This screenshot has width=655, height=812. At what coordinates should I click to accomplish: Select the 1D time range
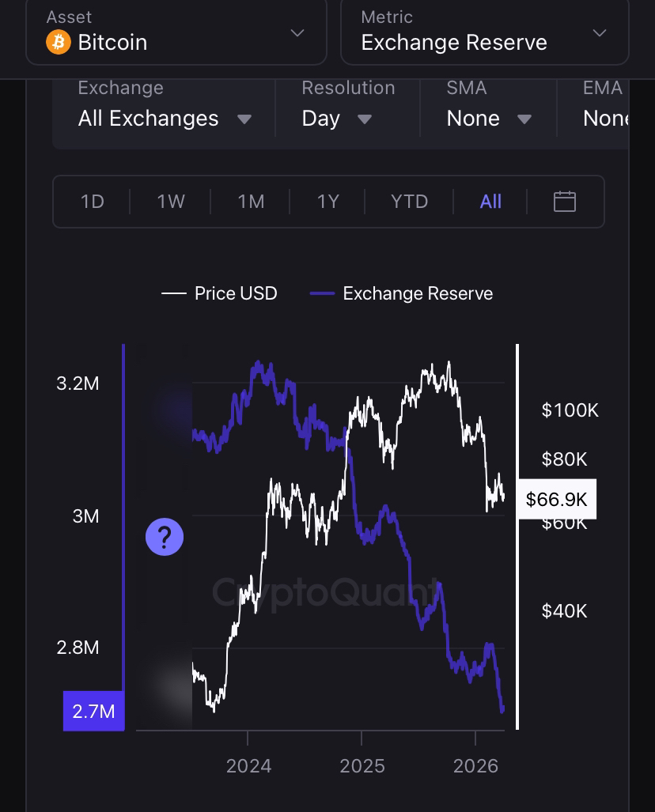pos(93,202)
